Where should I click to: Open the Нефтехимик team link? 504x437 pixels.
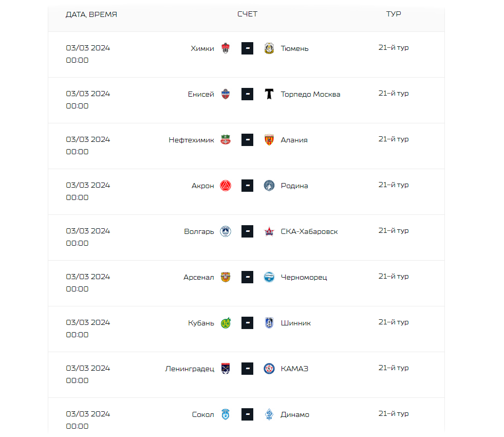191,140
